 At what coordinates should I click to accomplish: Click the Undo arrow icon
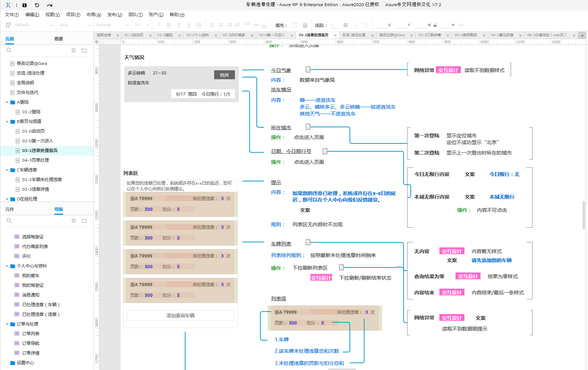pyautogui.click(x=37, y=5)
